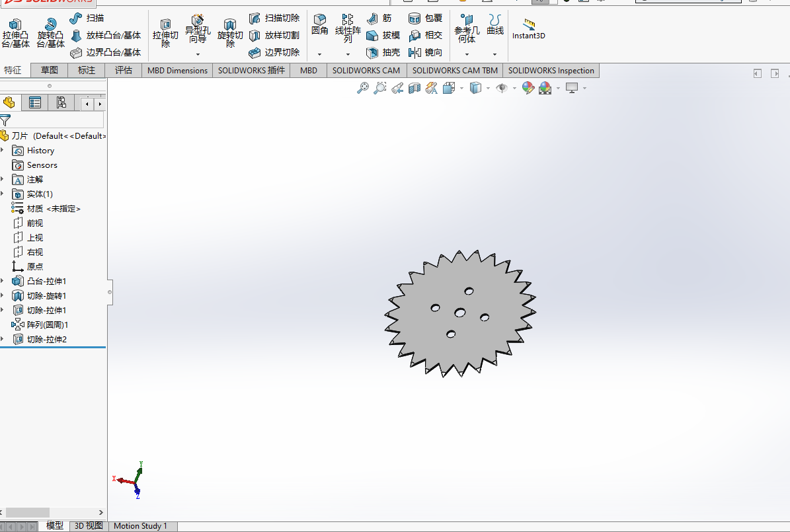This screenshot has width=790, height=532.
Task: Select Boundary Boss/Base (边界凸台/基体)
Action: [x=106, y=52]
